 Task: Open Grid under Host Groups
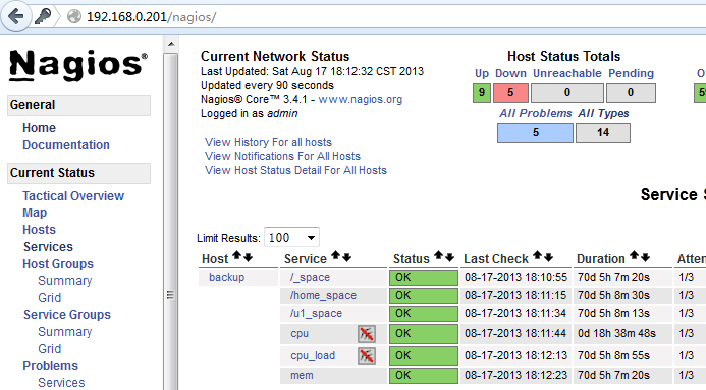(x=50, y=298)
